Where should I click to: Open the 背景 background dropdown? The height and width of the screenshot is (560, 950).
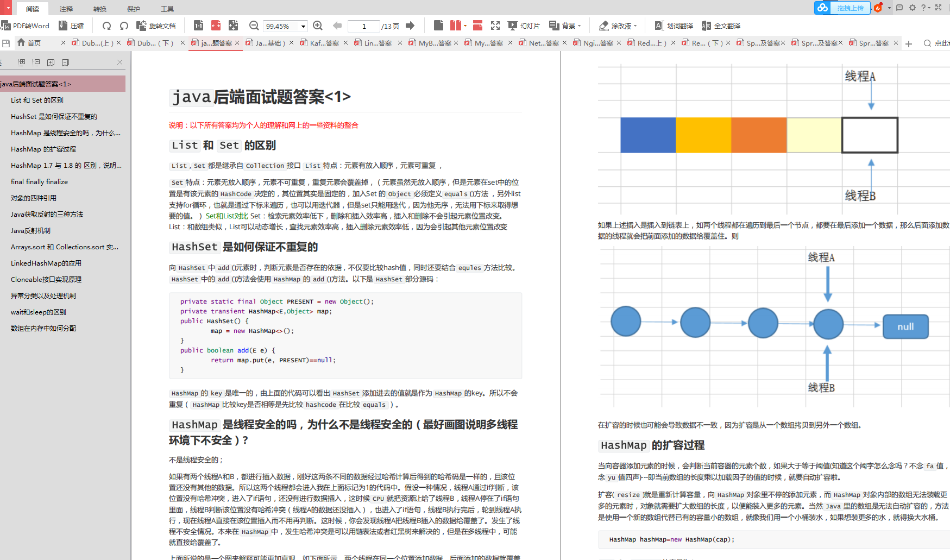point(565,26)
